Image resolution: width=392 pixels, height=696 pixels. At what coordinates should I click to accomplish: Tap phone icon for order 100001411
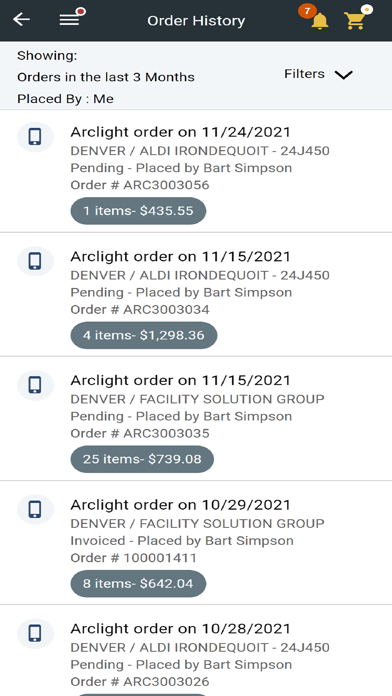click(35, 509)
